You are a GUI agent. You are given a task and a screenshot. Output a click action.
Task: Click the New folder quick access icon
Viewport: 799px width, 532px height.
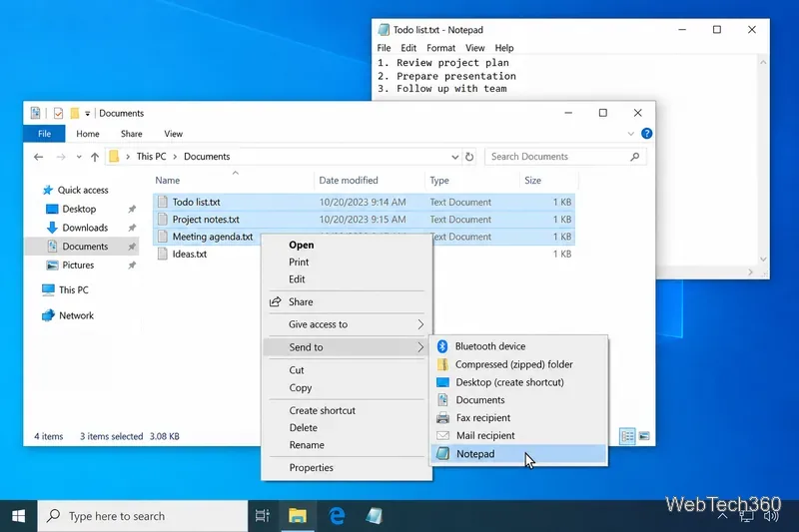tap(74, 113)
